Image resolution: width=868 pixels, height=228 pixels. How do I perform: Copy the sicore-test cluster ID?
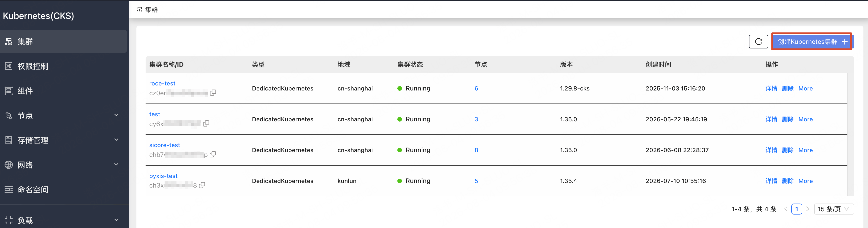(213, 154)
